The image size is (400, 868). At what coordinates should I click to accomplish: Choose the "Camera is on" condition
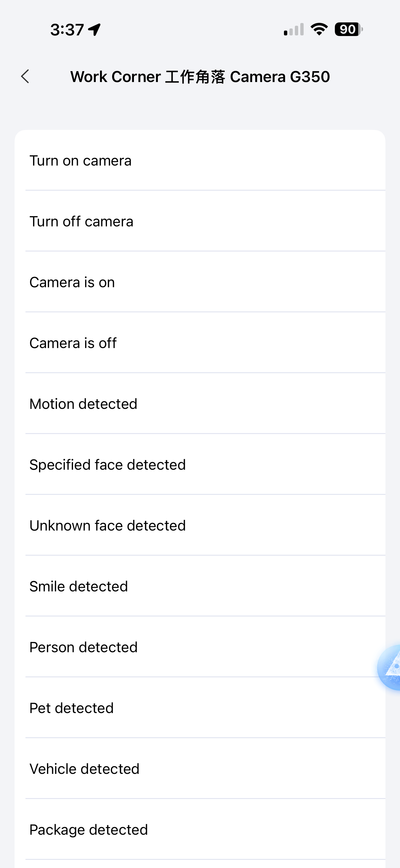click(x=72, y=282)
